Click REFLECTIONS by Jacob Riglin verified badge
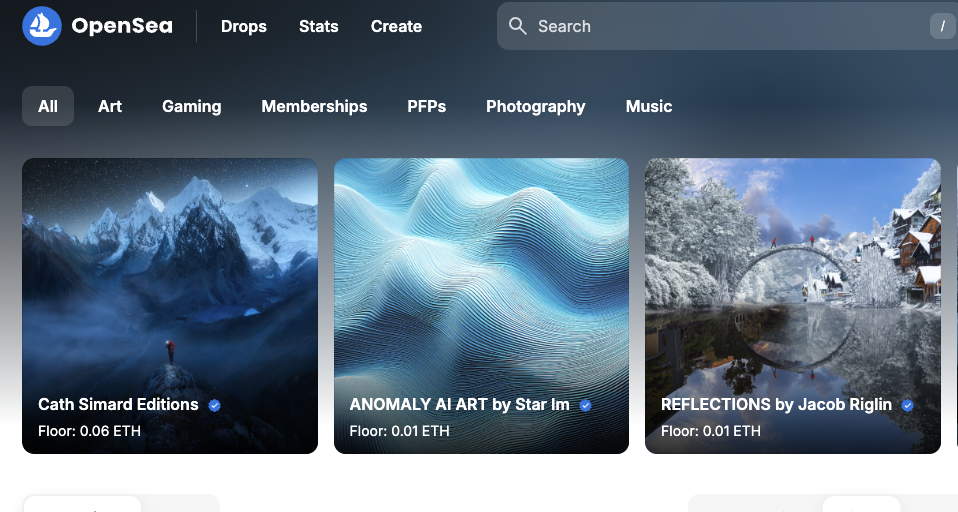The height and width of the screenshot is (512, 958). point(907,405)
